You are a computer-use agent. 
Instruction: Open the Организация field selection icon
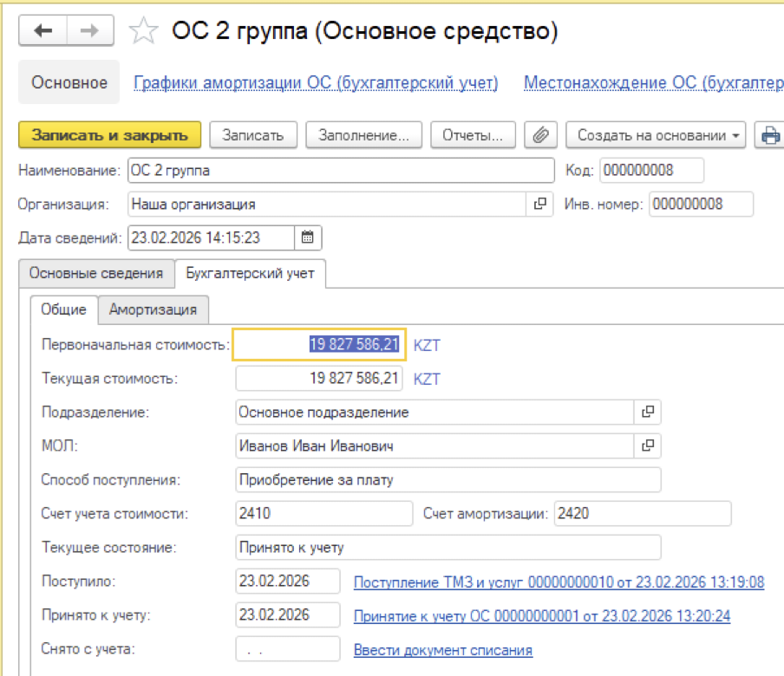pos(540,205)
